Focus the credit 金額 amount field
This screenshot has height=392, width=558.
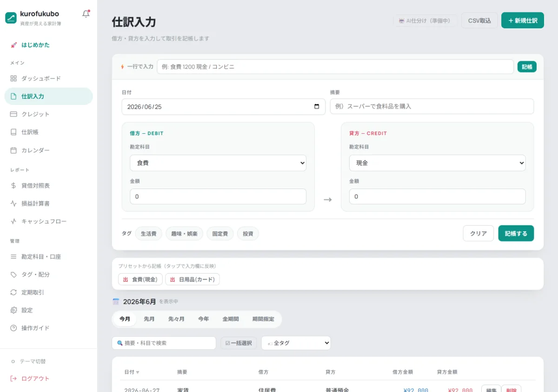[x=438, y=196]
